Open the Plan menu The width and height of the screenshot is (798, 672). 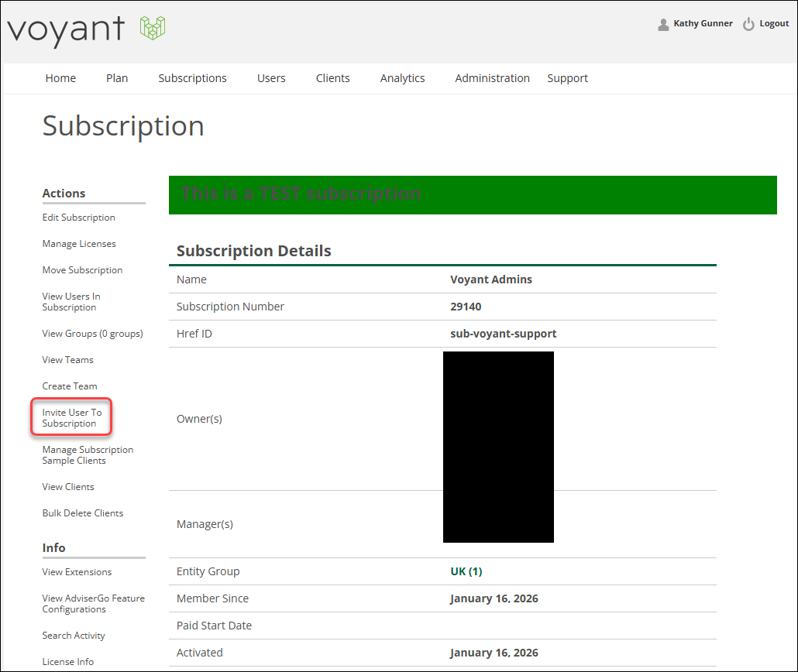coord(117,78)
